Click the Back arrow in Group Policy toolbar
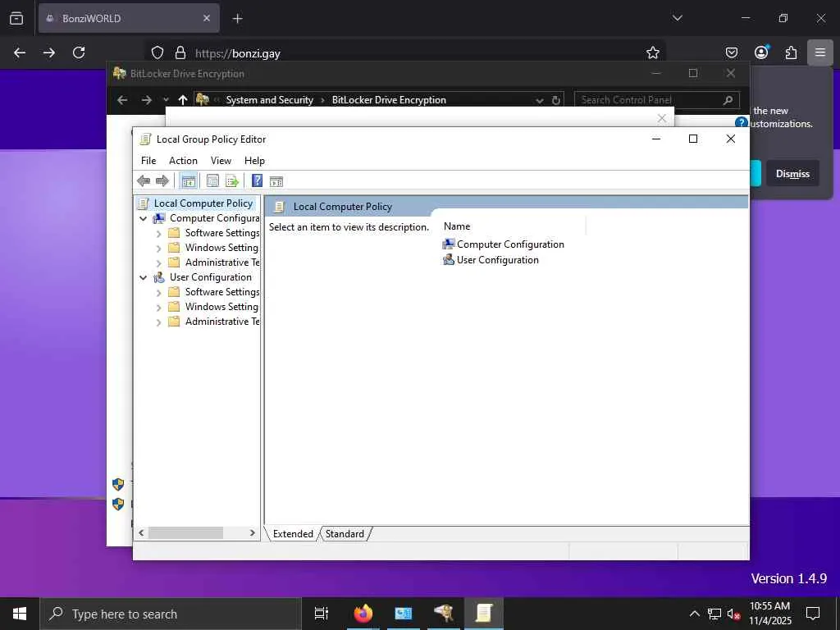840x630 pixels. (x=143, y=181)
